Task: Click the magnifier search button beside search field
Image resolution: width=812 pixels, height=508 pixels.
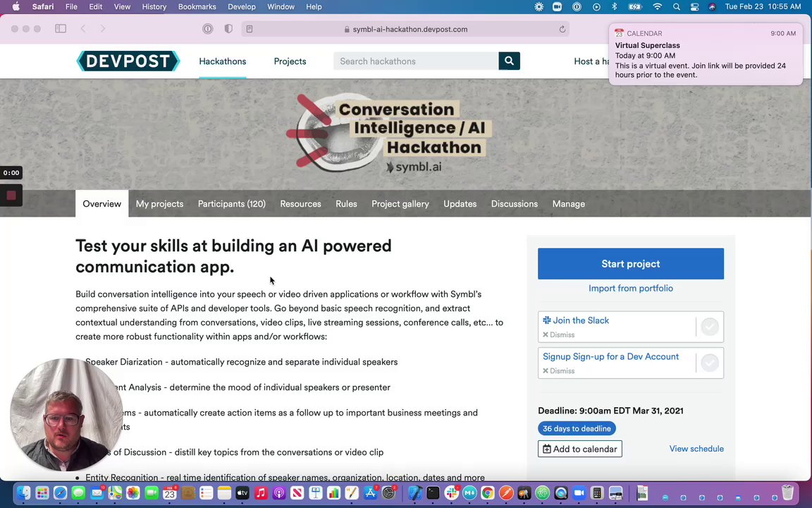Action: tap(509, 61)
